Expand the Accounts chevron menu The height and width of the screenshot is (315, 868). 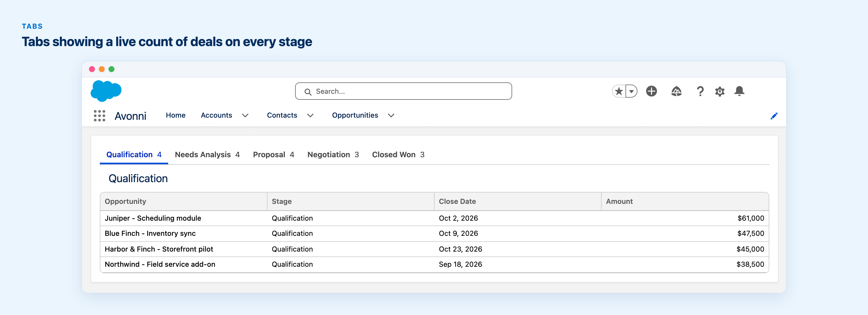(245, 115)
